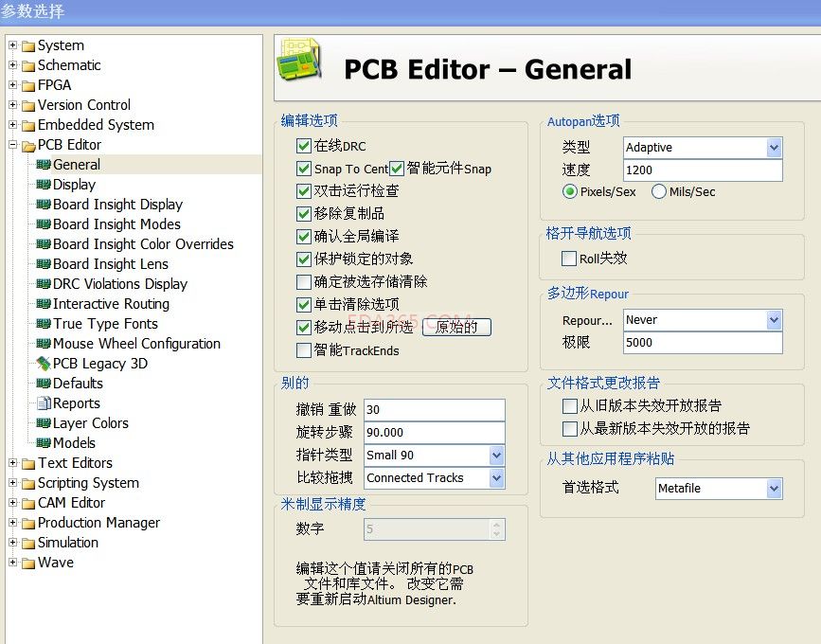Enable 智能TrackEnds checkbox
This screenshot has width=821, height=644.
click(304, 350)
